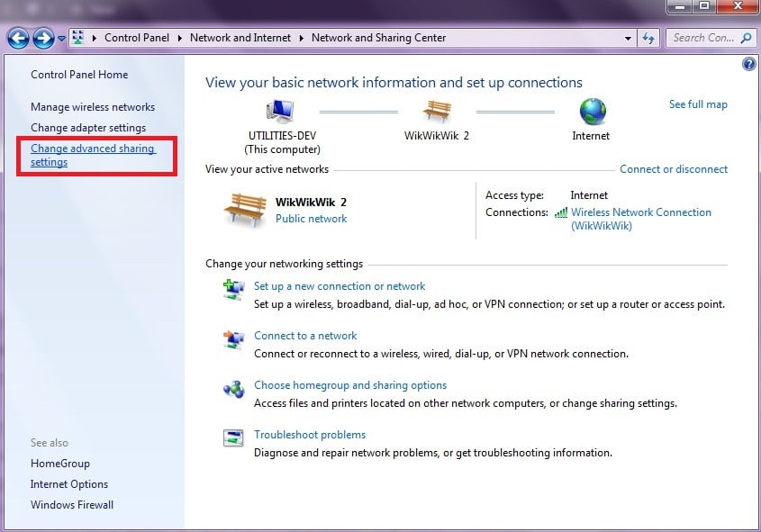Image resolution: width=761 pixels, height=532 pixels.
Task: Maximize the window
Action: click(703, 6)
